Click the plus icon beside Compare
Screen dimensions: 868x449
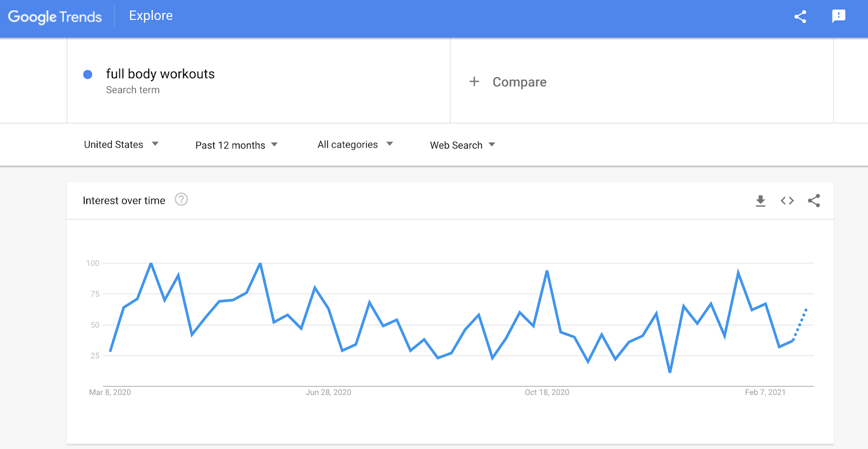click(474, 81)
